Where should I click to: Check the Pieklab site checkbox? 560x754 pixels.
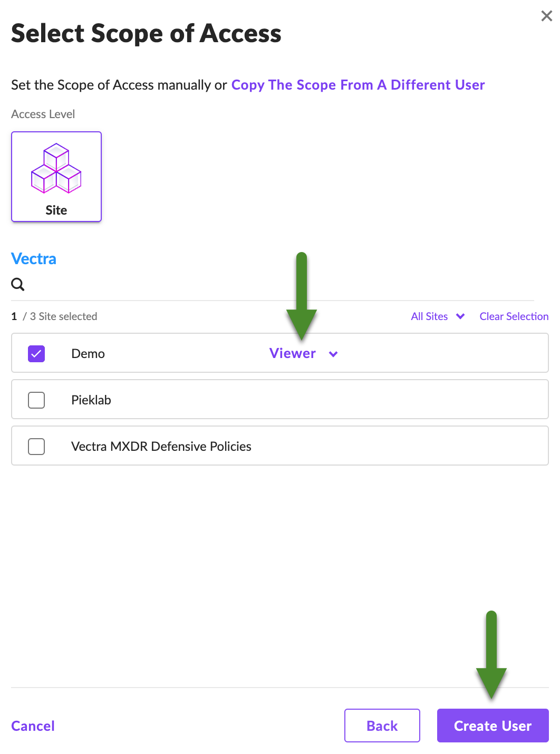pos(36,400)
